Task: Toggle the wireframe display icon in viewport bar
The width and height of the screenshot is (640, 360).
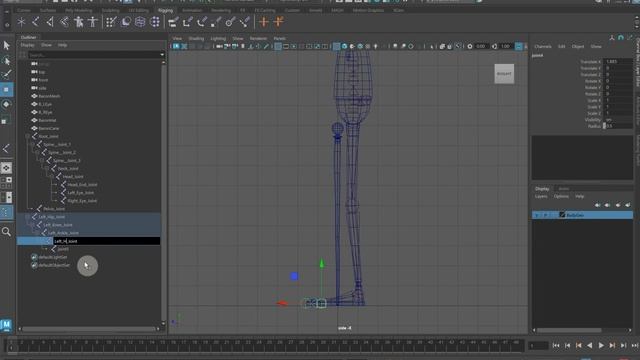Action: tap(336, 47)
